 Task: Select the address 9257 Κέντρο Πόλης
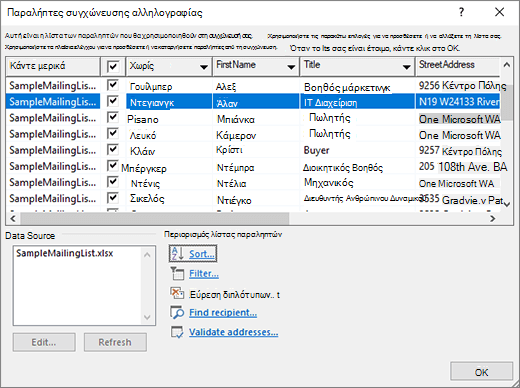pyautogui.click(x=460, y=151)
